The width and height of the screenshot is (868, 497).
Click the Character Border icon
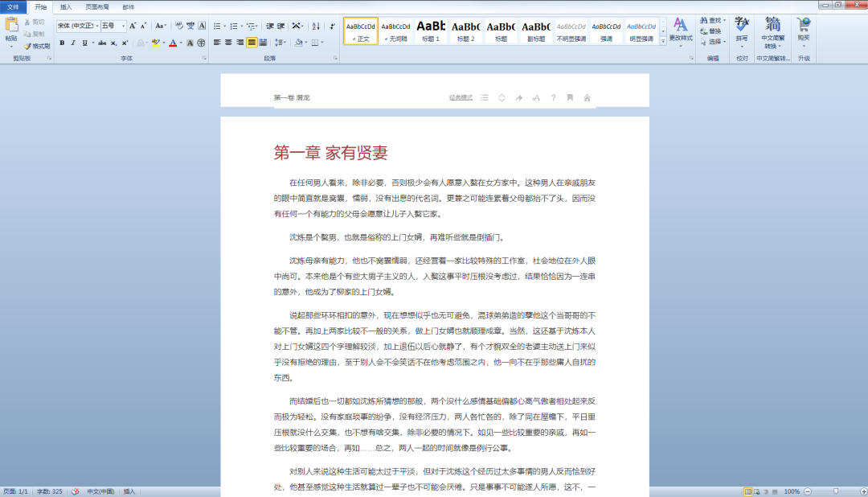click(x=202, y=26)
